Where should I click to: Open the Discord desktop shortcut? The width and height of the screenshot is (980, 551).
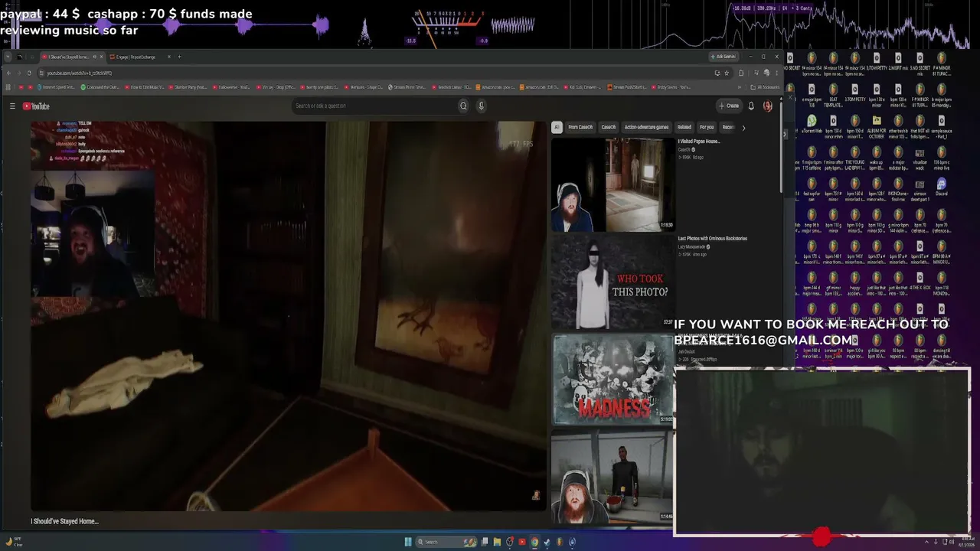point(941,187)
